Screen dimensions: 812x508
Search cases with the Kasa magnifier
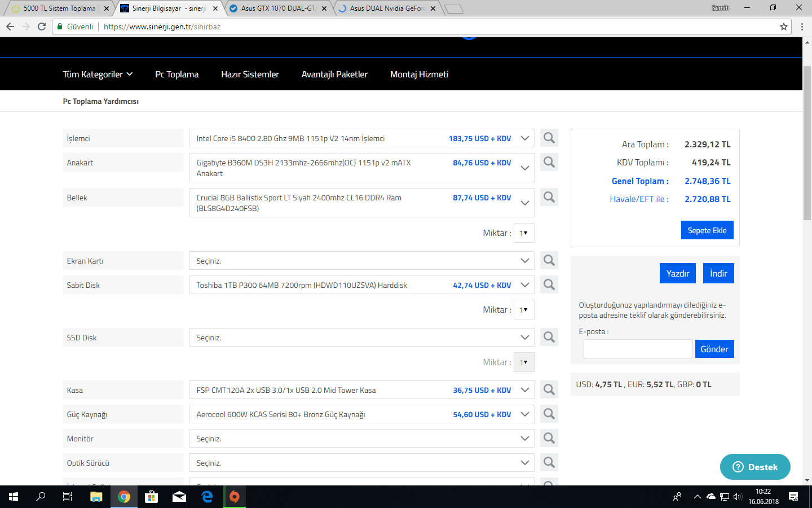point(549,389)
